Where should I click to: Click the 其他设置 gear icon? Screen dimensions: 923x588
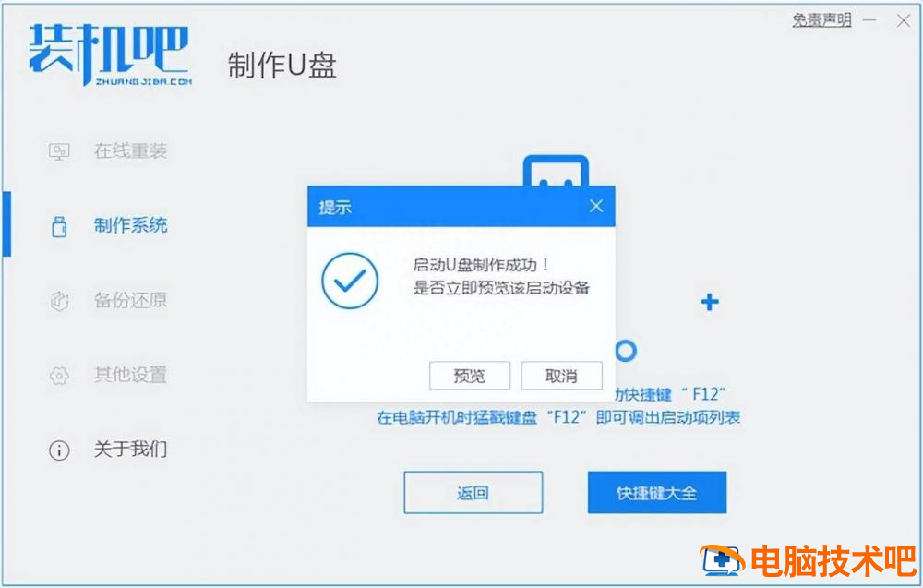(59, 376)
